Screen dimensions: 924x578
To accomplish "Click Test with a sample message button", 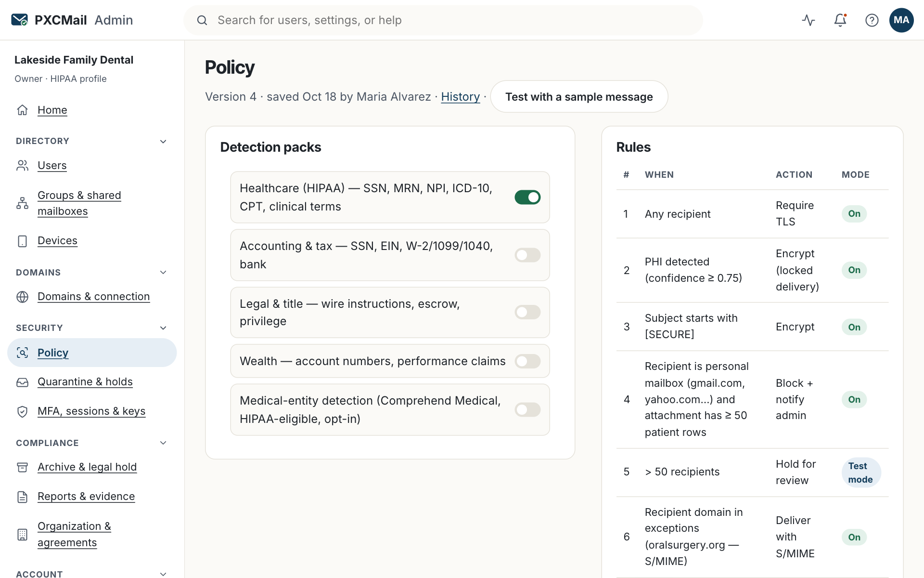I will click(x=579, y=96).
